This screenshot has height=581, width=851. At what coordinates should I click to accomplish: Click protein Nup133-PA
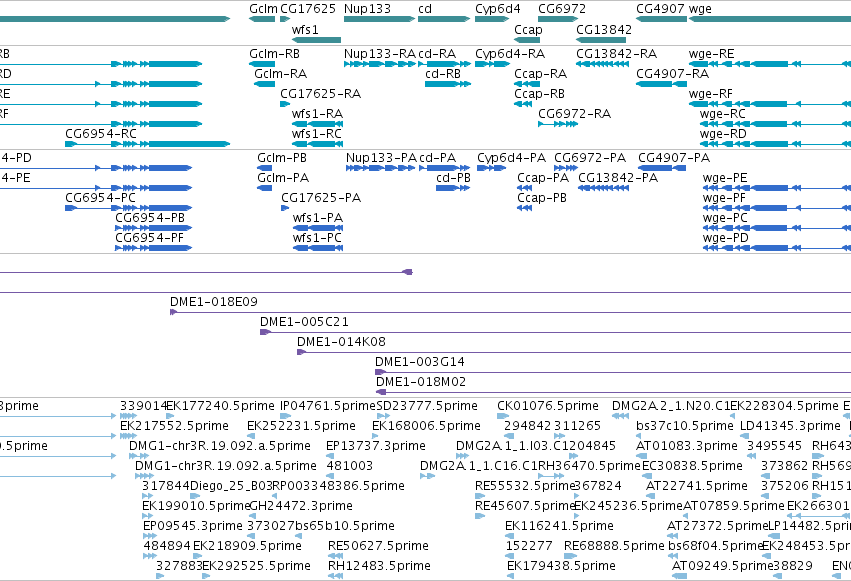[x=381, y=158]
